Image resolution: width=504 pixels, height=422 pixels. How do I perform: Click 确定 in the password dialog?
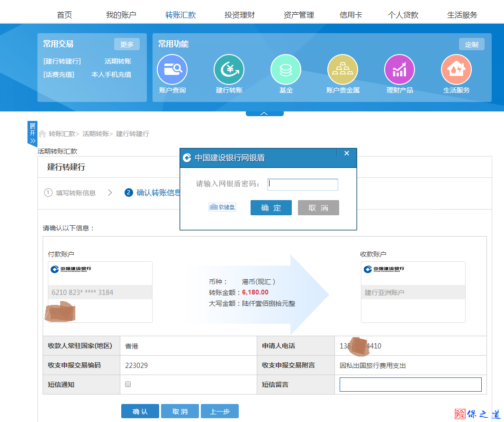coord(271,208)
